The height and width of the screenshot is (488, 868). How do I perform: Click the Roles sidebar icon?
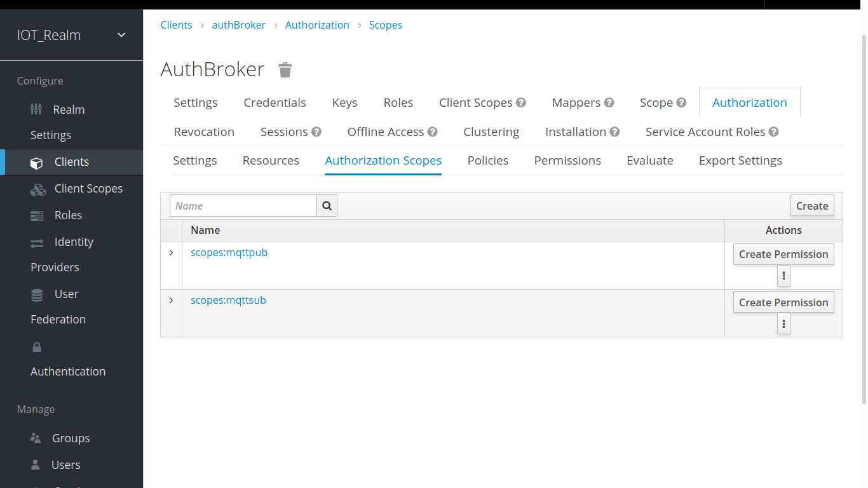(37, 216)
